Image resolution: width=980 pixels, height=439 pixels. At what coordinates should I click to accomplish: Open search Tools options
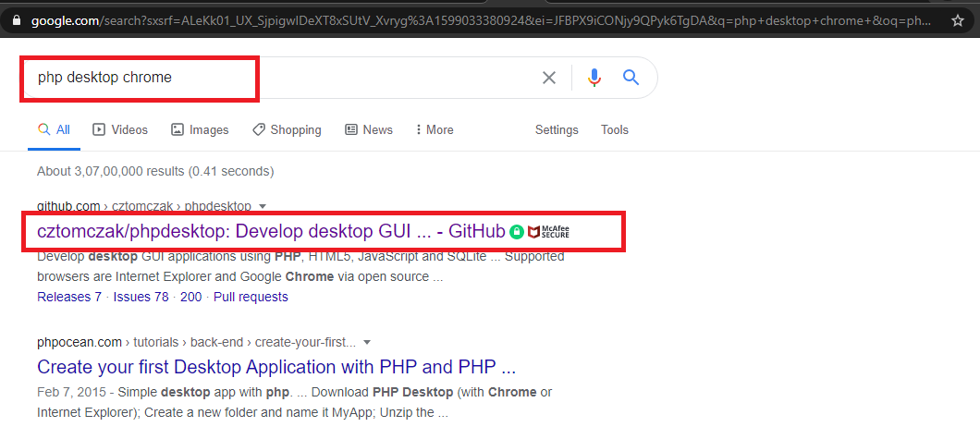(x=615, y=130)
